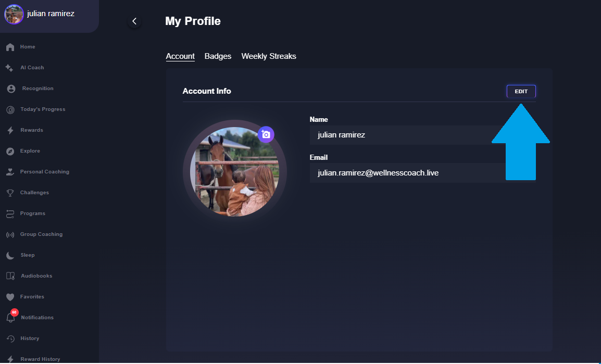Click the small avatar beside julian ramirez
Image resolution: width=601 pixels, height=364 pixels.
[x=14, y=14]
